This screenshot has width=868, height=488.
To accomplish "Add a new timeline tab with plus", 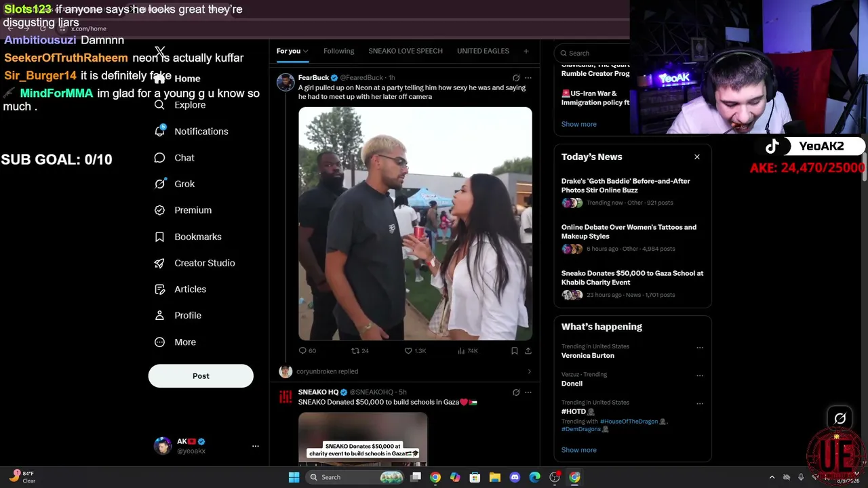I will [526, 51].
